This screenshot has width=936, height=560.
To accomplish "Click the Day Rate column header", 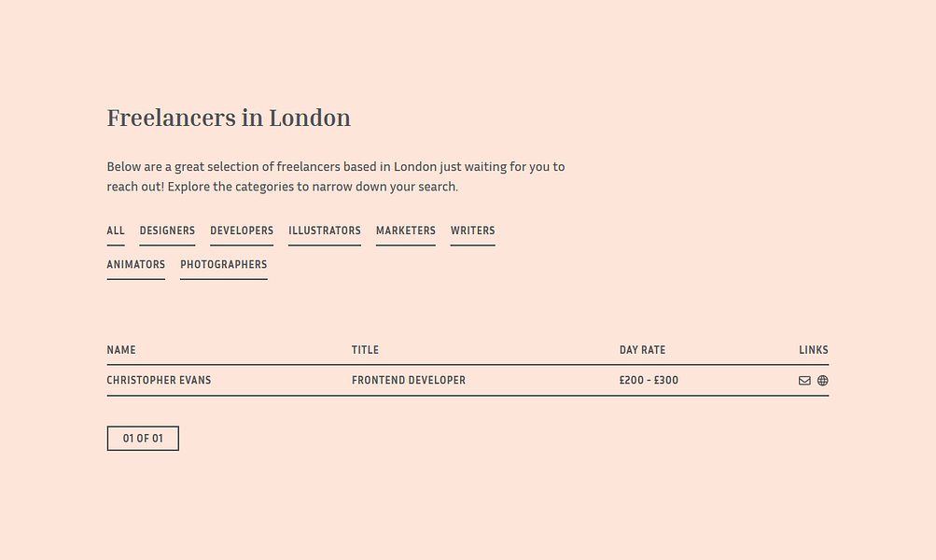I will [642, 350].
